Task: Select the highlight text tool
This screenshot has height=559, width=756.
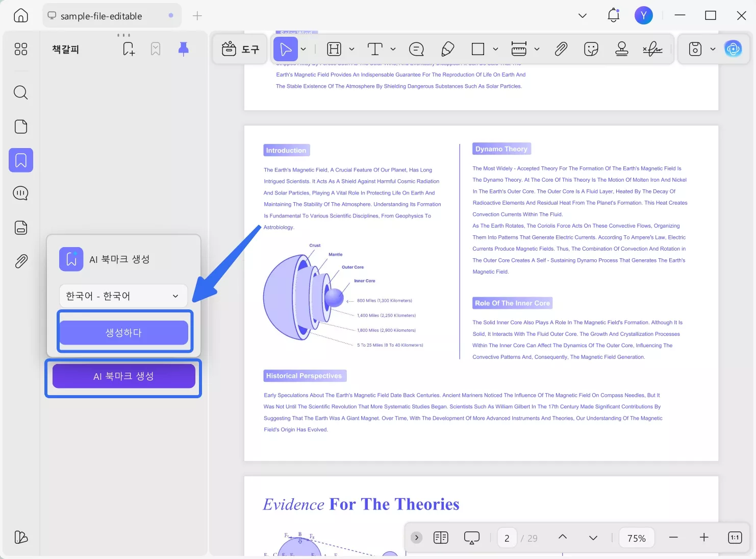Action: (334, 49)
